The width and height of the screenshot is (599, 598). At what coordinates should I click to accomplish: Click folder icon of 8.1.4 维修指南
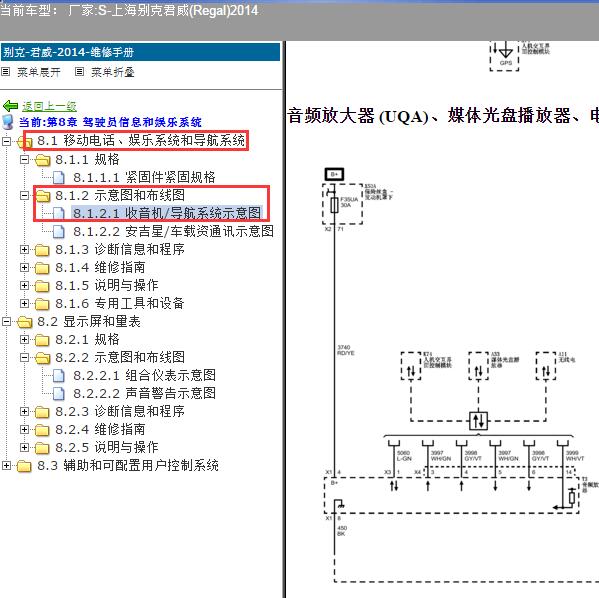[42, 268]
